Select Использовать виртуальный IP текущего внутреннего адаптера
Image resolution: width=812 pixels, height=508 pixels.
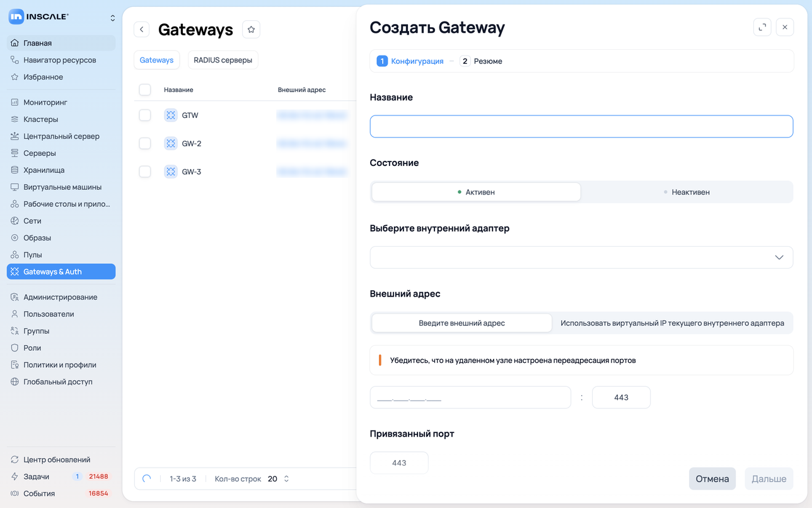(x=672, y=323)
